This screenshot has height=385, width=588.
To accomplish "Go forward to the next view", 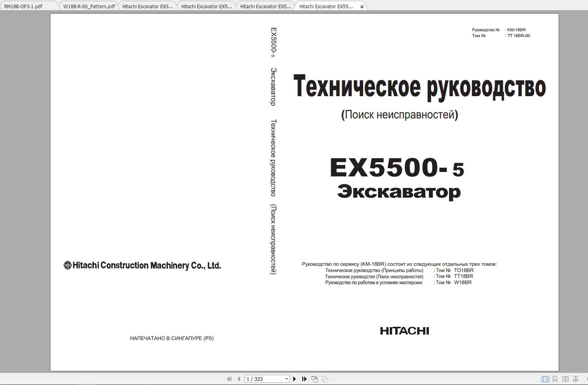I will click(x=325, y=379).
